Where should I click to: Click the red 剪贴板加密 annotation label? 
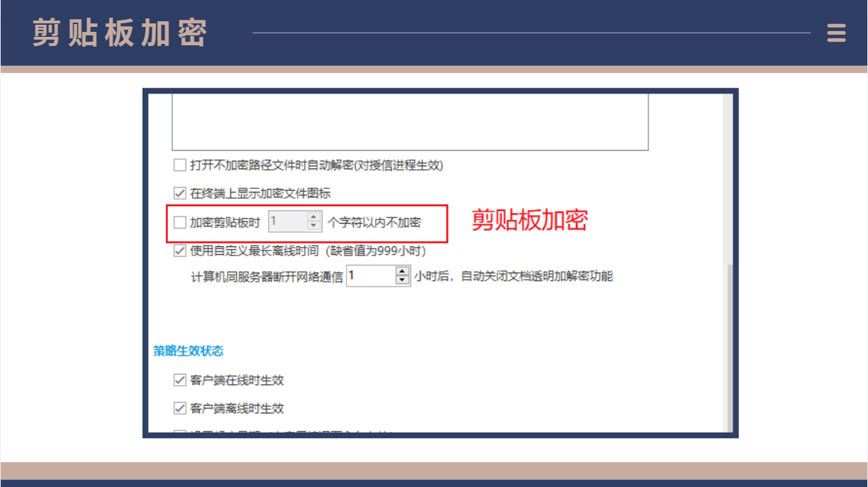point(530,221)
